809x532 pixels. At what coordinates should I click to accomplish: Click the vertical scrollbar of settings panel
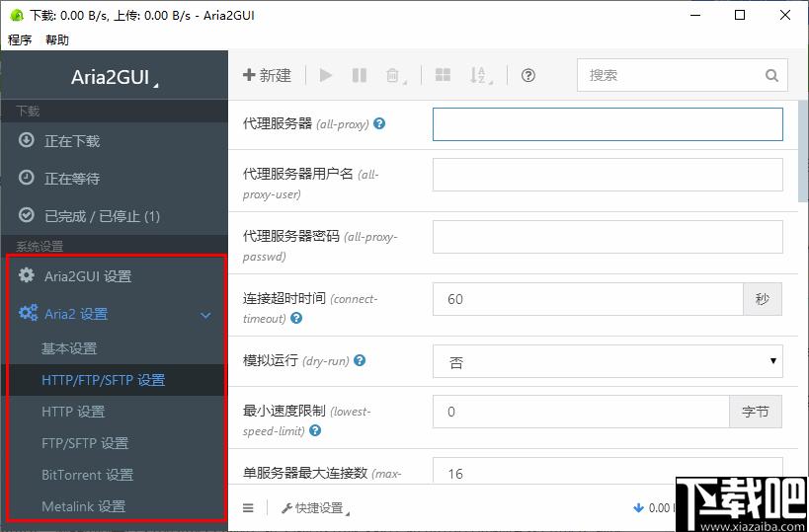click(x=803, y=152)
